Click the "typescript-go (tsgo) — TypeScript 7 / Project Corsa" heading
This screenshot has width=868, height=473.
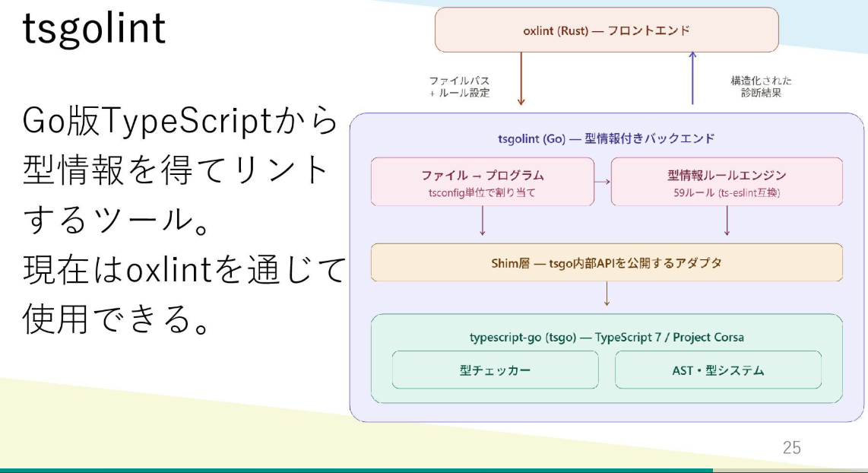click(x=607, y=338)
